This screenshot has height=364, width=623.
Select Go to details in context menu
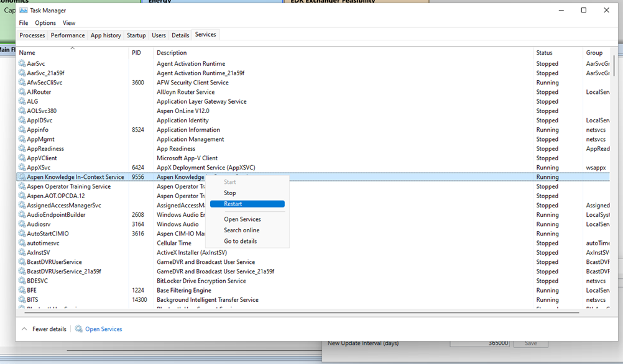(x=241, y=241)
